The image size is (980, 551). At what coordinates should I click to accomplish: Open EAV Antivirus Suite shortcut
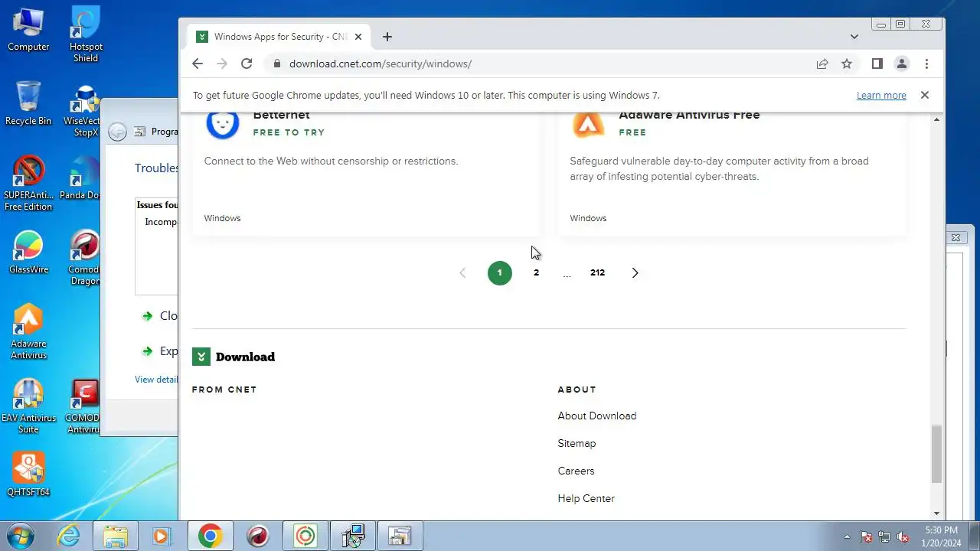[x=28, y=406]
